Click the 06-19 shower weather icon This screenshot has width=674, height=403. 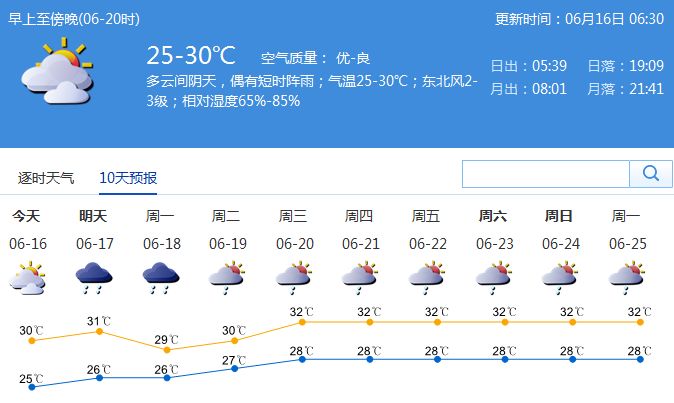pyautogui.click(x=227, y=278)
